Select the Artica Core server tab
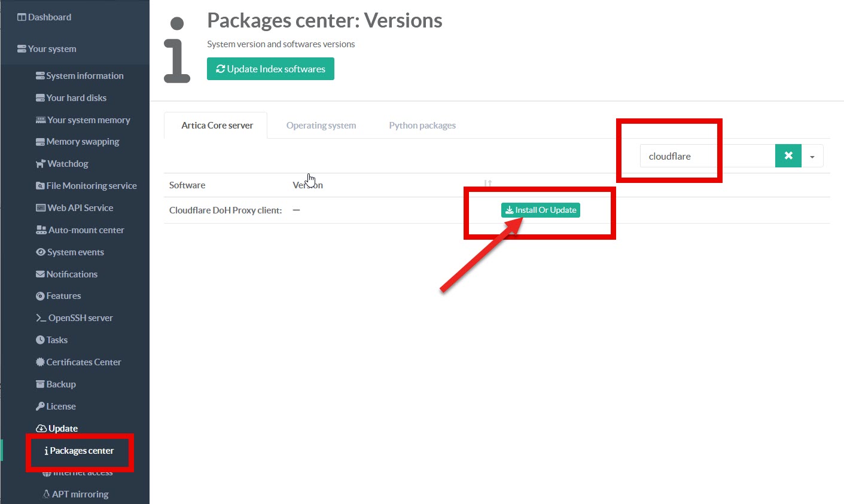Viewport: 844px width, 504px height. 217,126
